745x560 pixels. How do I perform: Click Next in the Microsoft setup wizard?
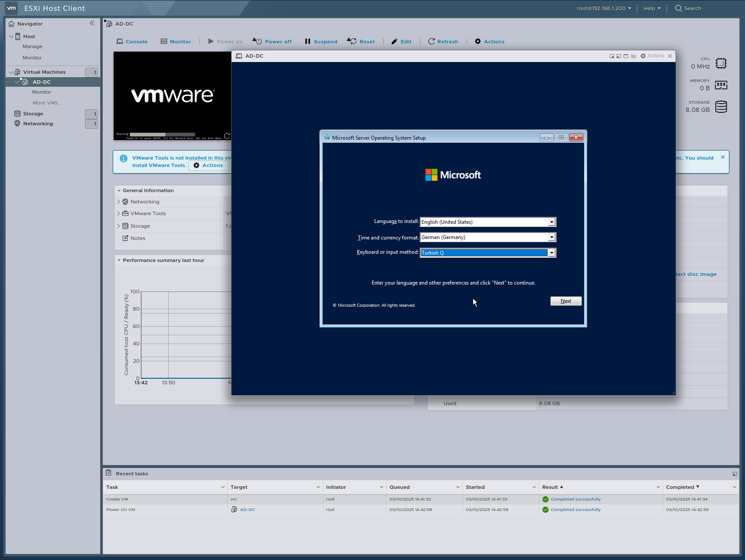coord(565,301)
